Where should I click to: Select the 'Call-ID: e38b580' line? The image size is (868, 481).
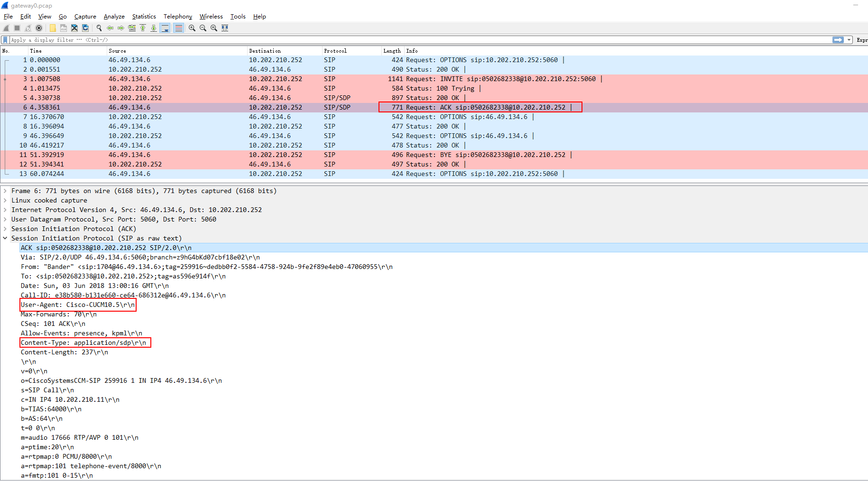123,295
